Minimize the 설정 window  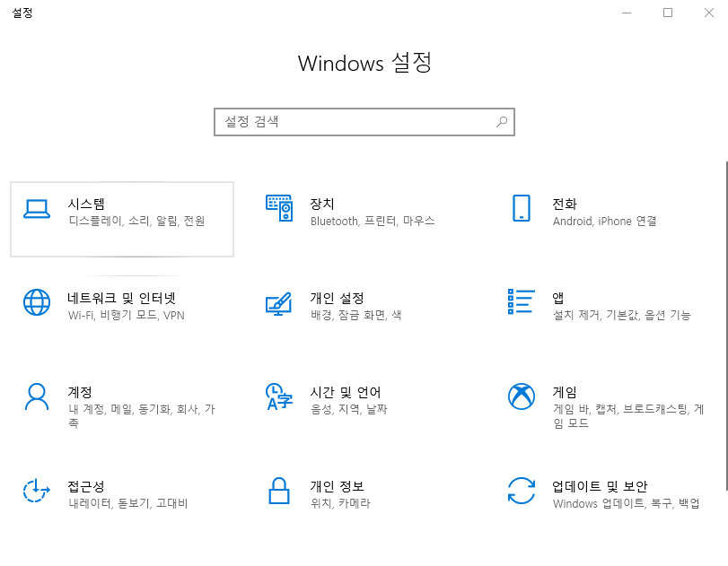[627, 13]
